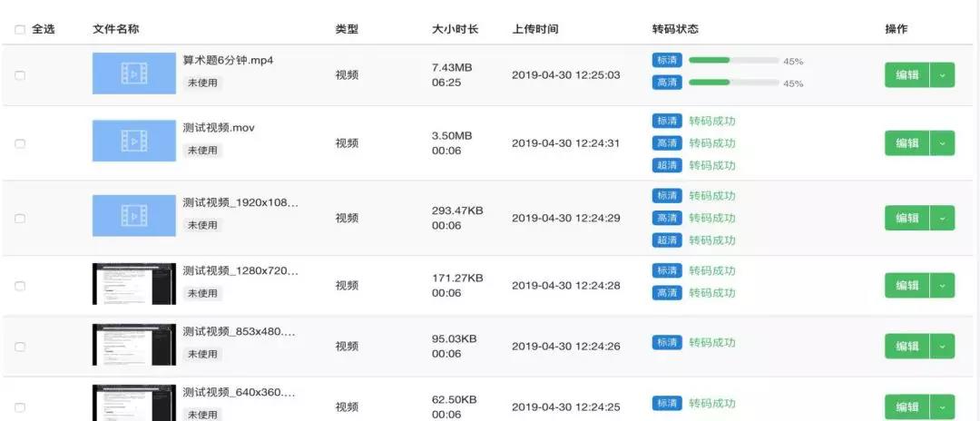Click video placeholder icon for 测试视频_1920x108 file
The height and width of the screenshot is (421, 980).
click(134, 216)
